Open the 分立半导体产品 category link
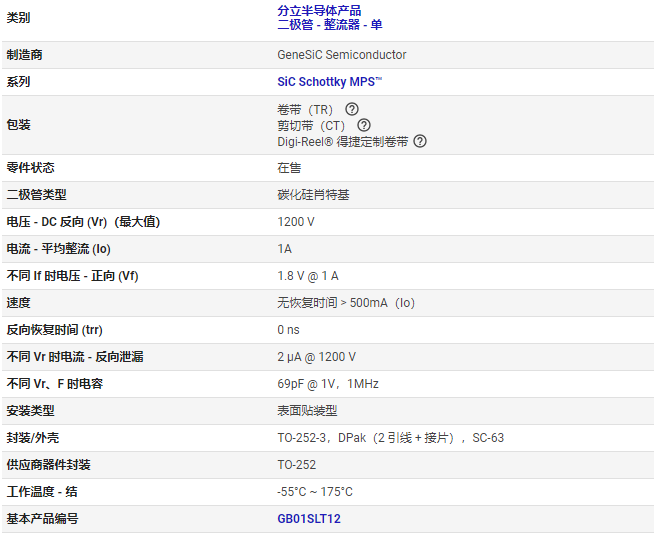 tap(319, 11)
